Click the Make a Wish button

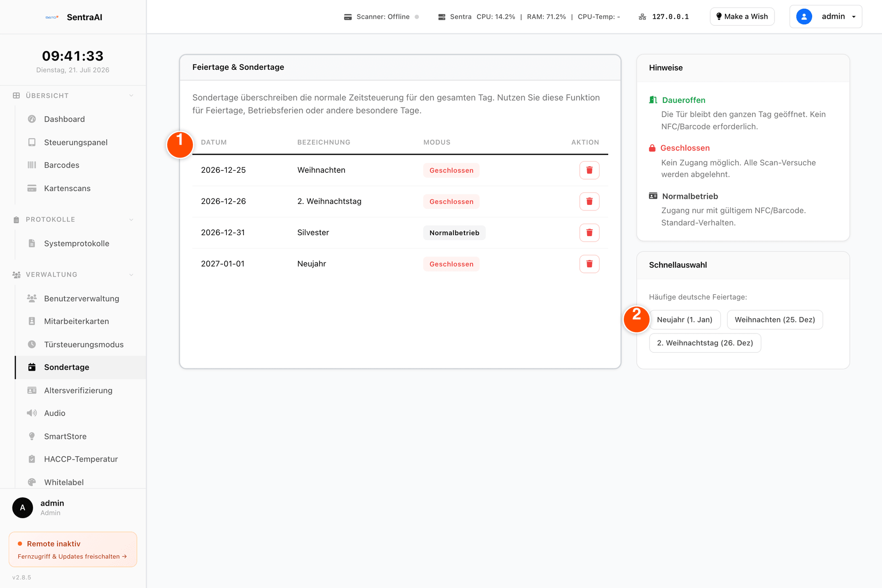point(742,17)
